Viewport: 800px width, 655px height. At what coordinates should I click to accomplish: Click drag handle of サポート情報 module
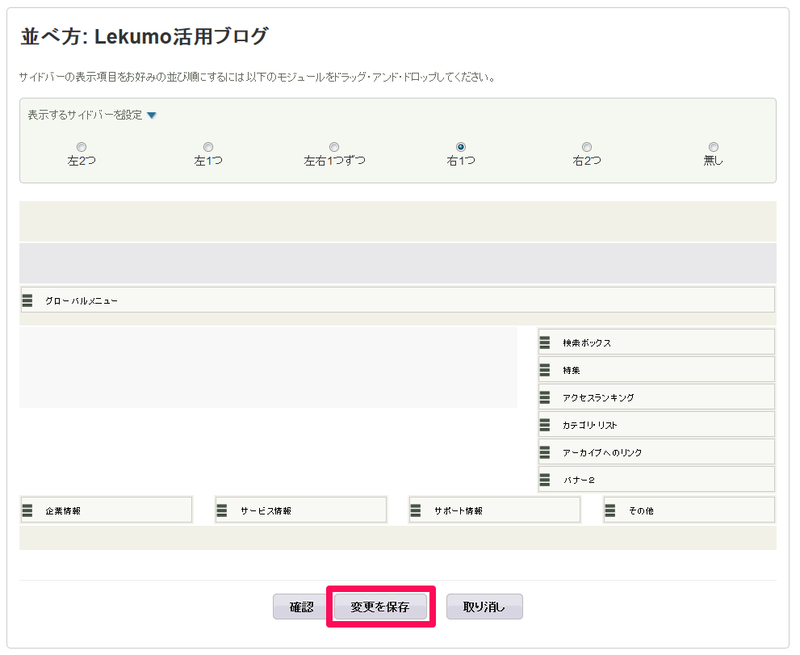tap(416, 510)
